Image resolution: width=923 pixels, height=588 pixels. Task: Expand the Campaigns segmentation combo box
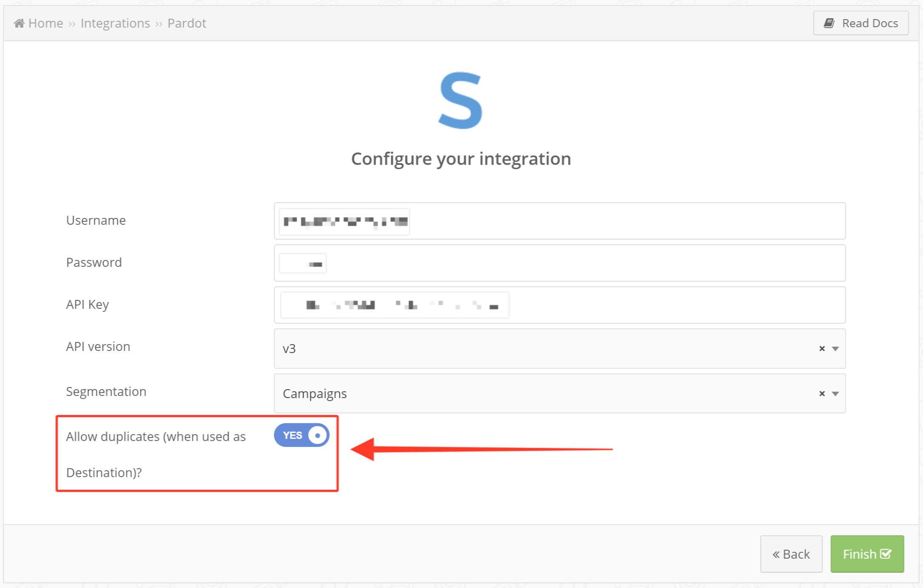click(x=560, y=393)
